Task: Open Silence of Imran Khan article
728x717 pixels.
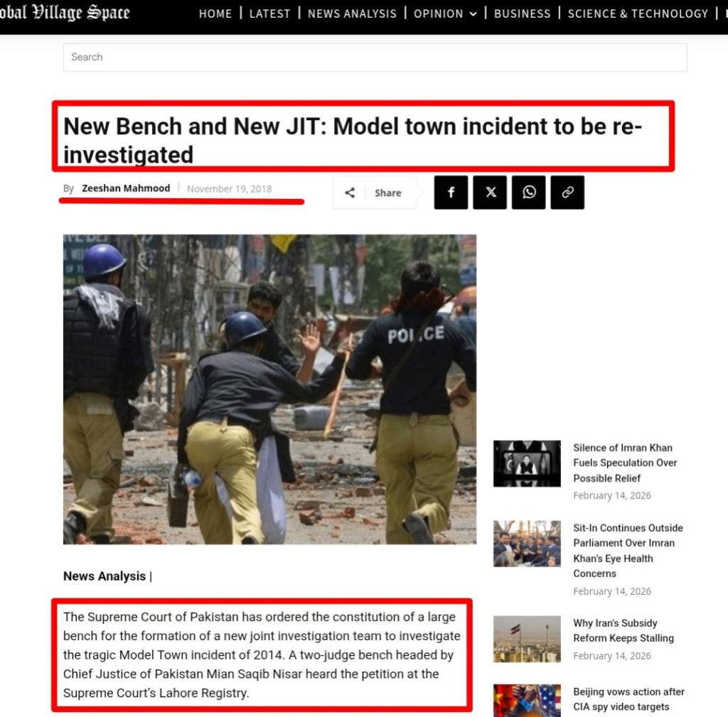Action: (625, 463)
